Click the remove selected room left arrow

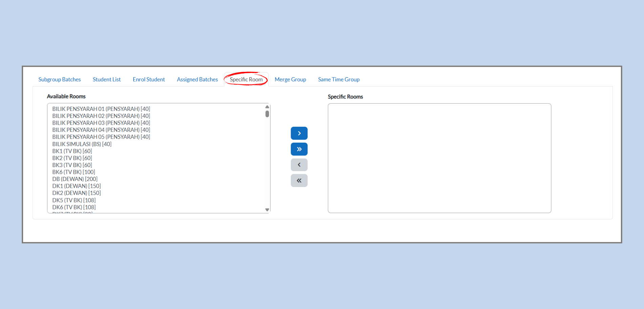(x=299, y=165)
